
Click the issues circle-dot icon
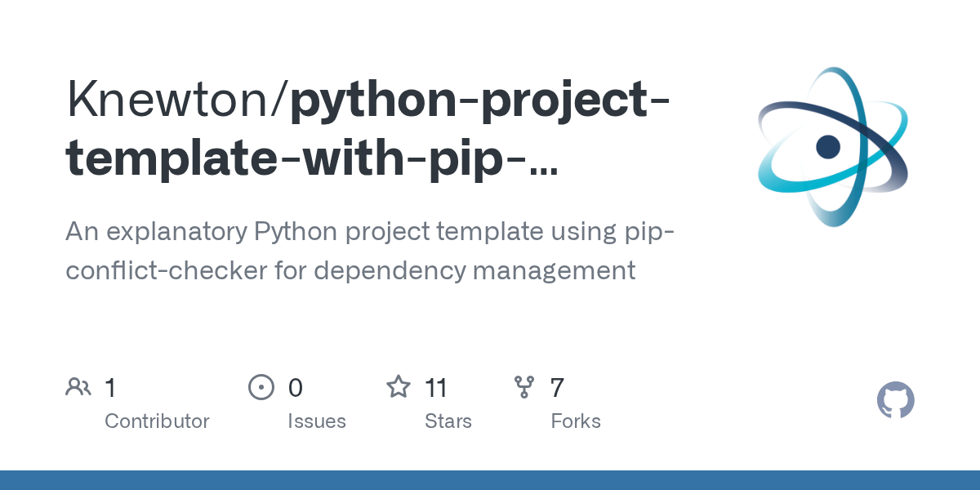[x=261, y=387]
